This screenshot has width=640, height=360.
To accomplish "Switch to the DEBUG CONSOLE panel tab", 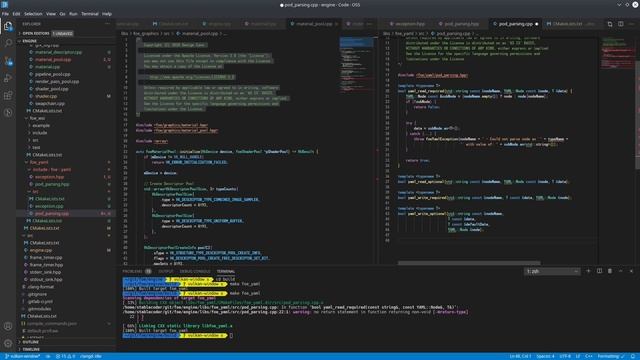I will pos(195,271).
